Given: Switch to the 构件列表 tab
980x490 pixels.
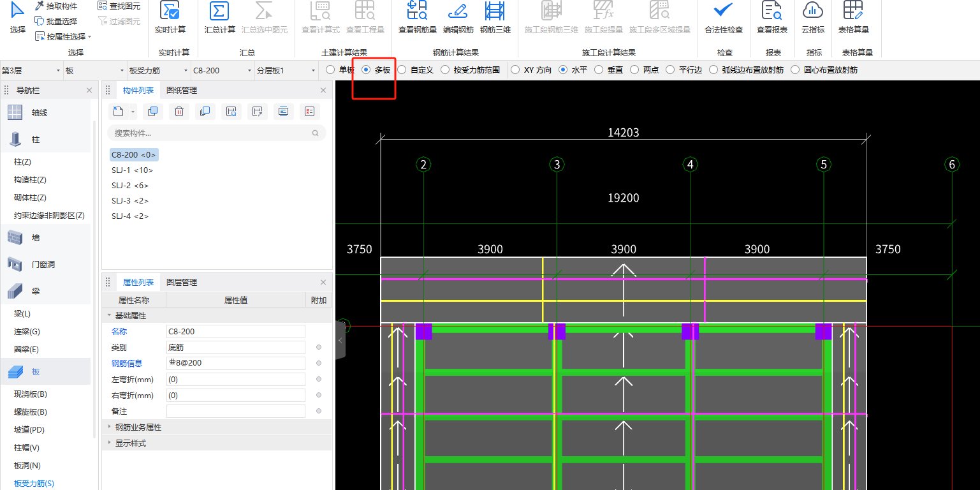Looking at the screenshot, I should pyautogui.click(x=138, y=91).
